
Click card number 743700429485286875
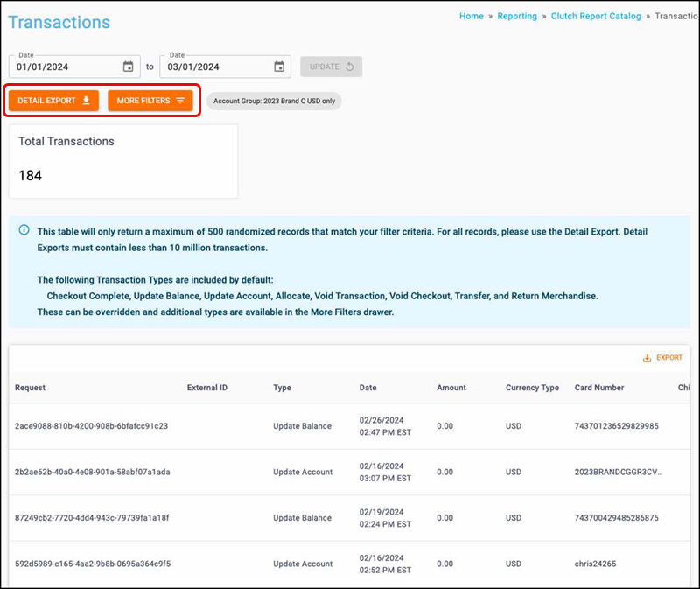point(617,518)
